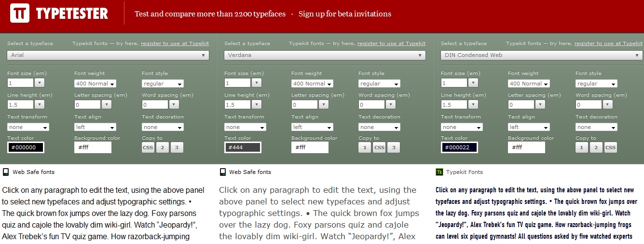Click letter spacing field in Arial column
Viewport: 644px width, 244px height.
point(87,104)
